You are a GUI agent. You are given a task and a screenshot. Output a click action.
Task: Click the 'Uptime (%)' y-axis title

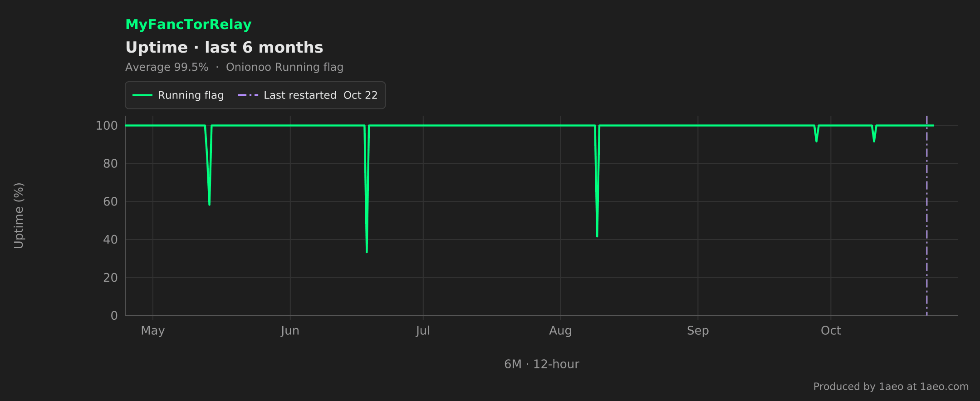[19, 215]
